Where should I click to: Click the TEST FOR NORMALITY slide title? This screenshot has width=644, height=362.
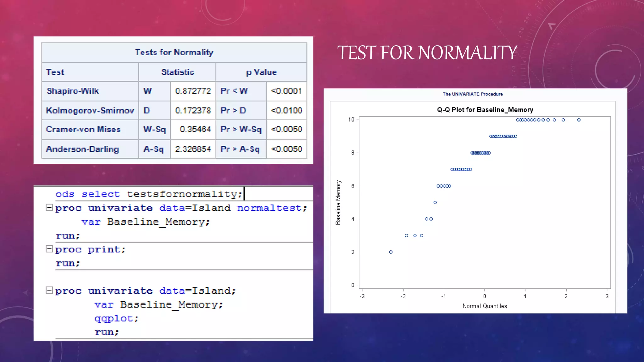point(427,52)
